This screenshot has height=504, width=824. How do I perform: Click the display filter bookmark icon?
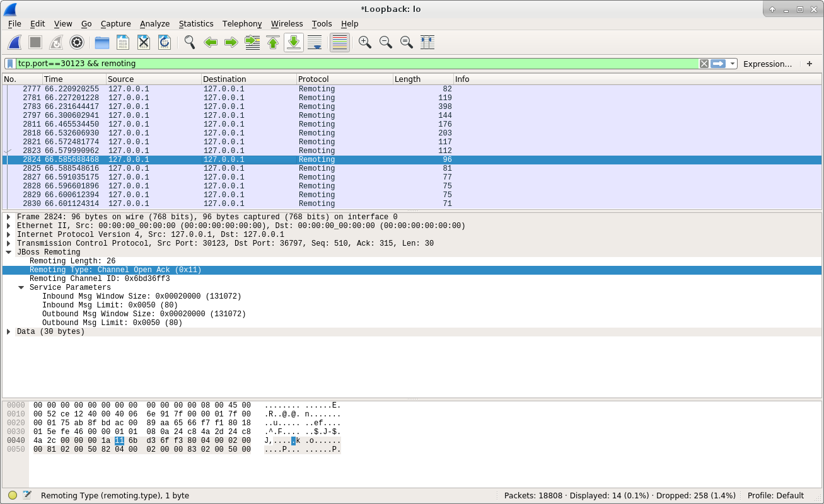point(10,64)
